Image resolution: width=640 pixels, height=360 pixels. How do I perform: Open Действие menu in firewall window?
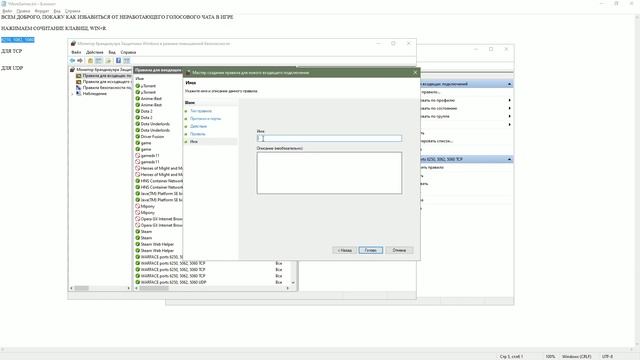tap(95, 52)
